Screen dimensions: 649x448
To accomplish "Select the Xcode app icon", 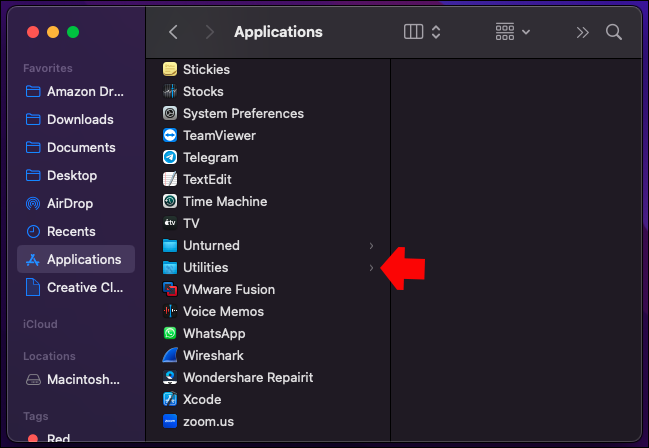I will (170, 400).
